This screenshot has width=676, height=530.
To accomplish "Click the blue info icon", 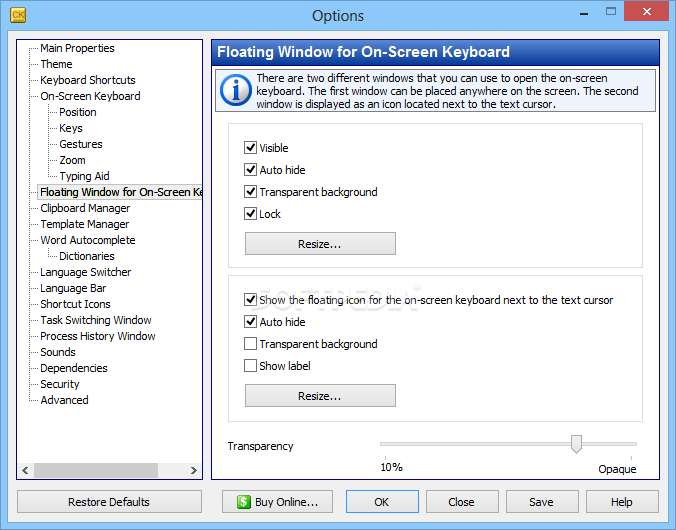I will (235, 90).
